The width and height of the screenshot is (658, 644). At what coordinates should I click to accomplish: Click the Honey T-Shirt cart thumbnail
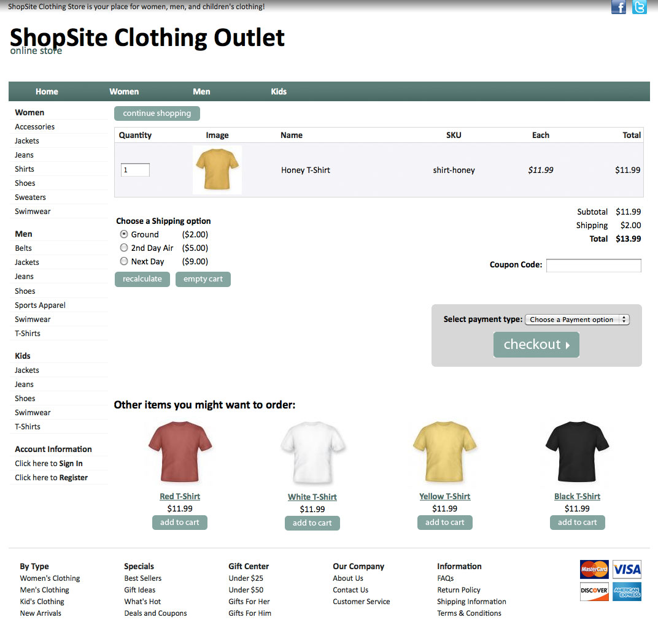[217, 170]
